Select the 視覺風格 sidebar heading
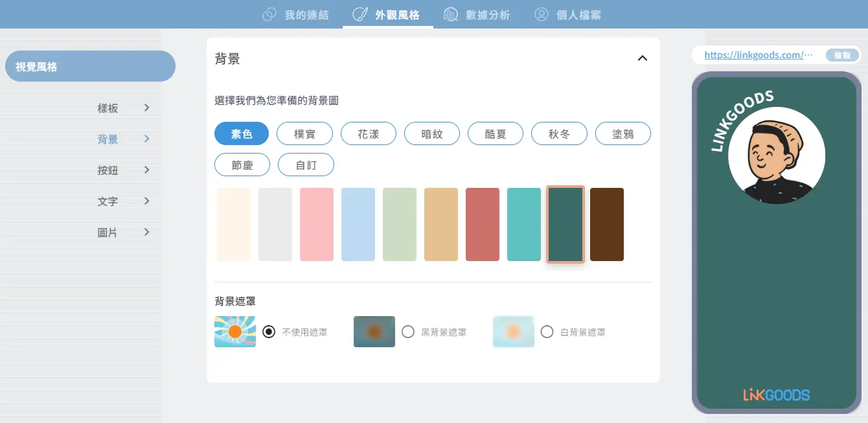 coord(90,66)
